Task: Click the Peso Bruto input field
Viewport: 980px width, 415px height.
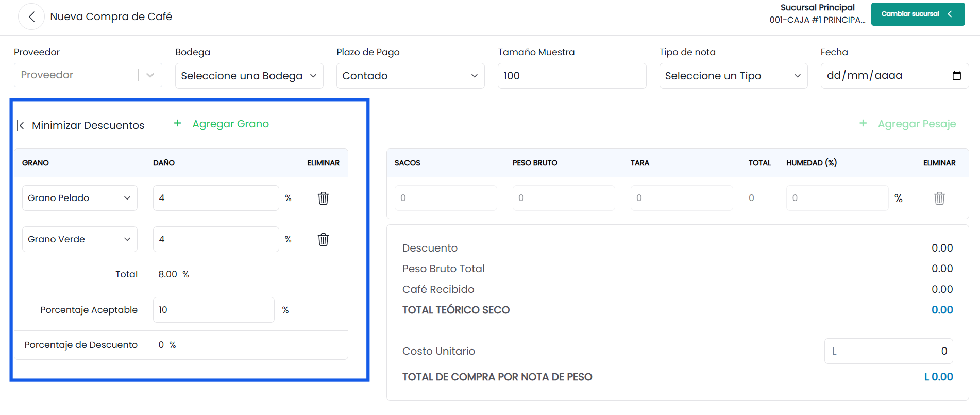Action: [564, 198]
